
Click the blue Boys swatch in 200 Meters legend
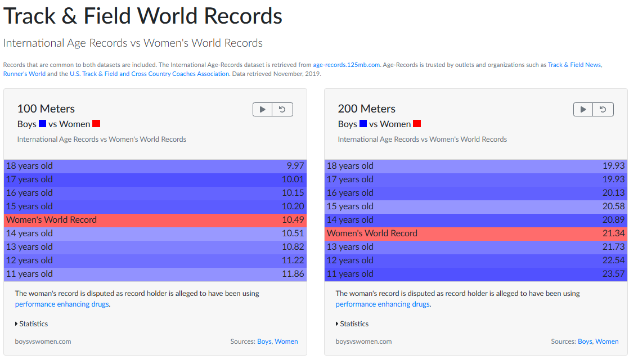tap(363, 124)
